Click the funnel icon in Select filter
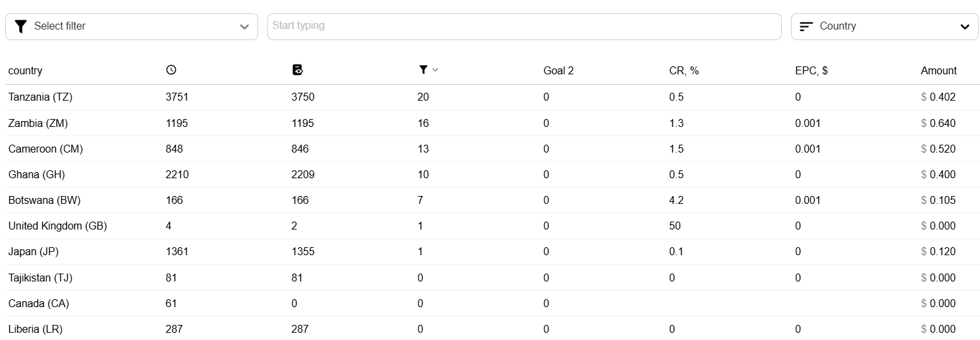The height and width of the screenshot is (340, 980). (x=20, y=26)
